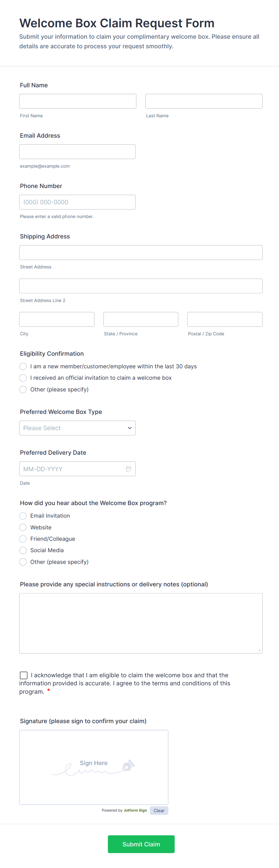Click the pen icon in signature box
This screenshot has width=279, height=868.
pyautogui.click(x=128, y=765)
